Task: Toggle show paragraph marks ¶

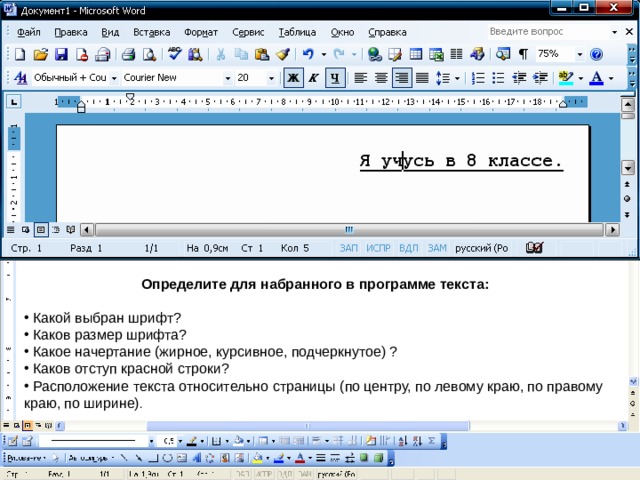Action: point(523,54)
